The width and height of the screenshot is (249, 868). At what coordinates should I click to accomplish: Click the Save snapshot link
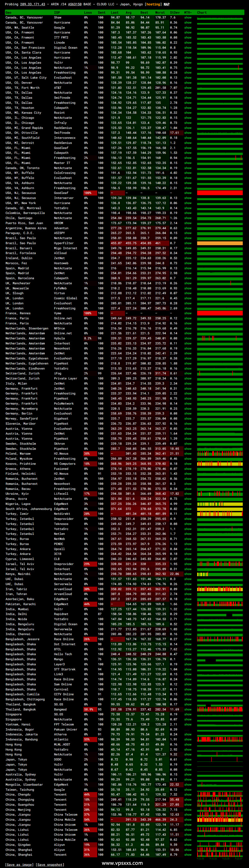pyautogui.click(x=50, y=865)
